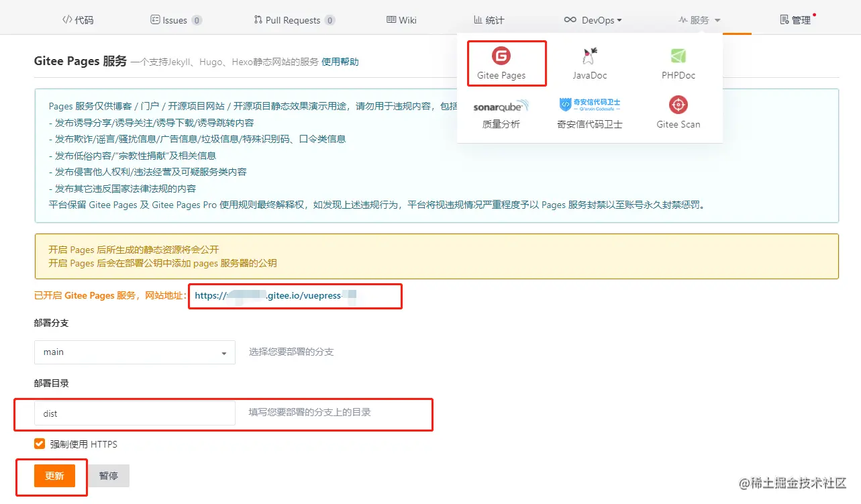Select the Gitee Pages menu label
Viewport: 861px width, 504px height.
[501, 75]
